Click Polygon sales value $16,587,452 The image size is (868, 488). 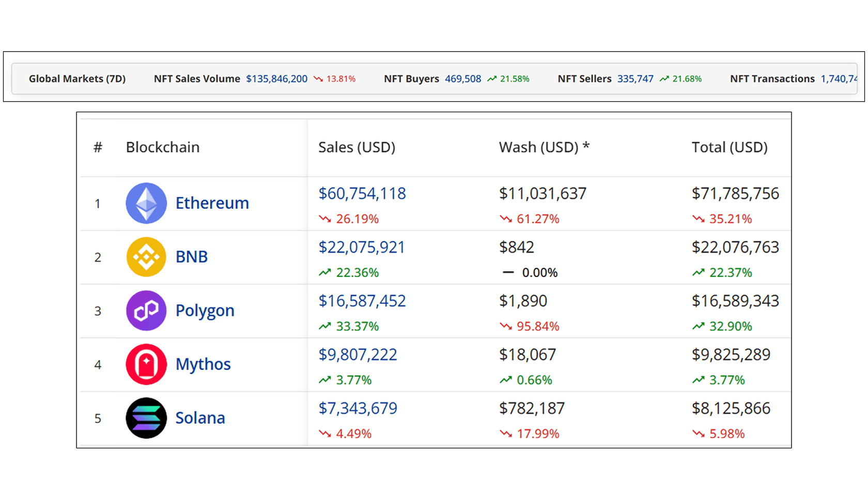362,301
